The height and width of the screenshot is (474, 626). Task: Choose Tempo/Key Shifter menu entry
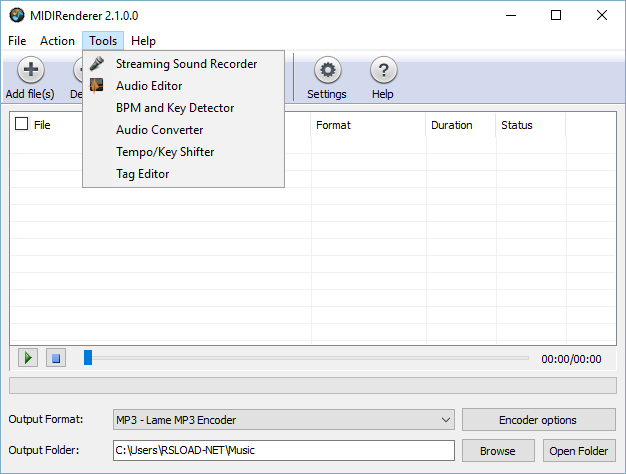[x=184, y=152]
